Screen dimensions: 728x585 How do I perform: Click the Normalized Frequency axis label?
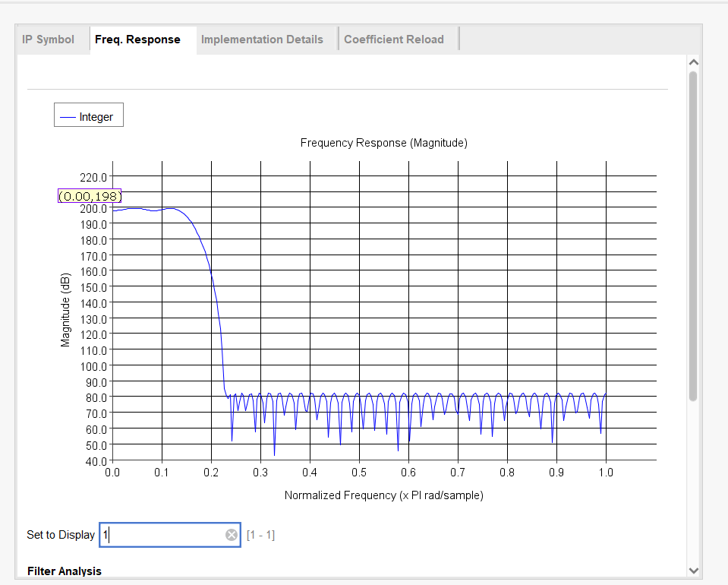pos(383,495)
